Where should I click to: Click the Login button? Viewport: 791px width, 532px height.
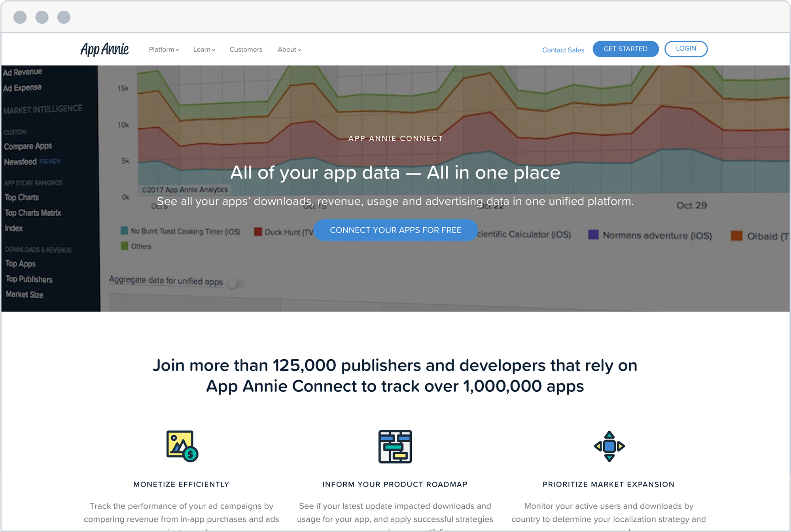pyautogui.click(x=686, y=49)
